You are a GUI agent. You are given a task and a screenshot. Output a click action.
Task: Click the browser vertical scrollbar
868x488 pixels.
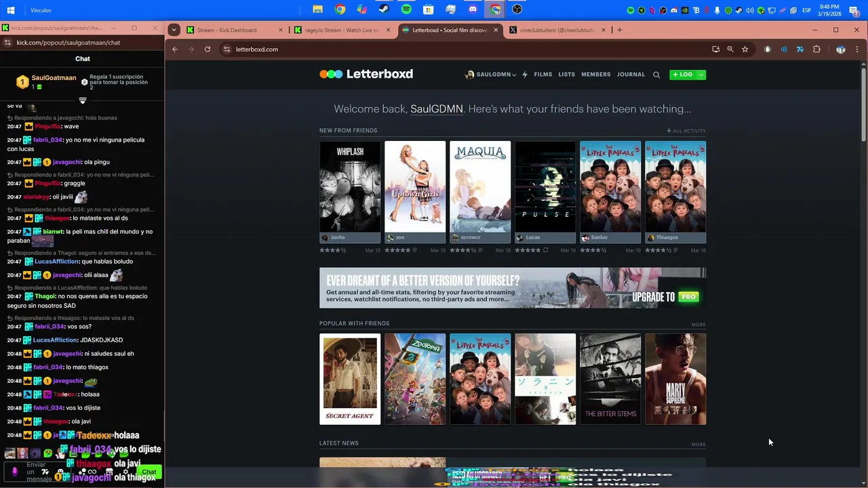(863, 105)
